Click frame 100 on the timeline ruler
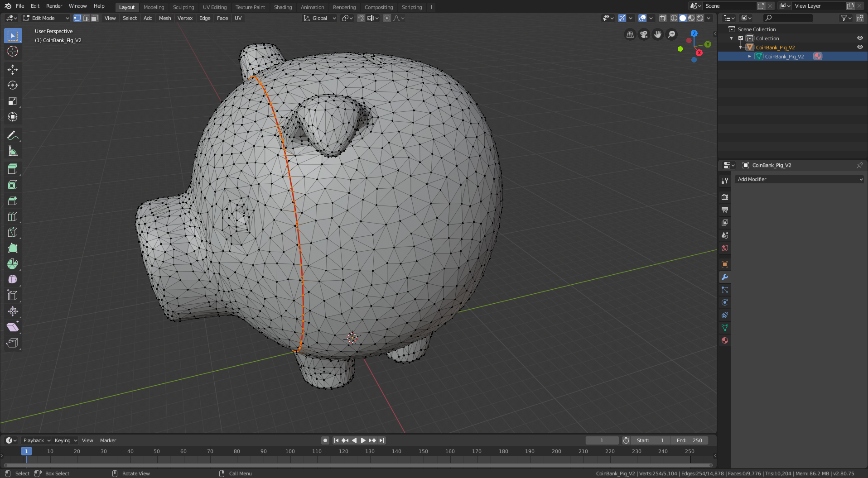 (290, 451)
